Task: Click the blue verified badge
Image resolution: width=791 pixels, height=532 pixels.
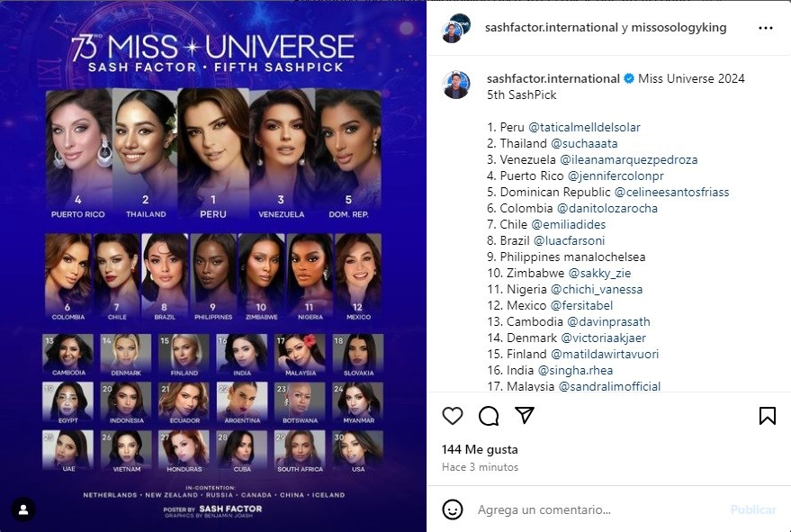Action: click(x=628, y=78)
